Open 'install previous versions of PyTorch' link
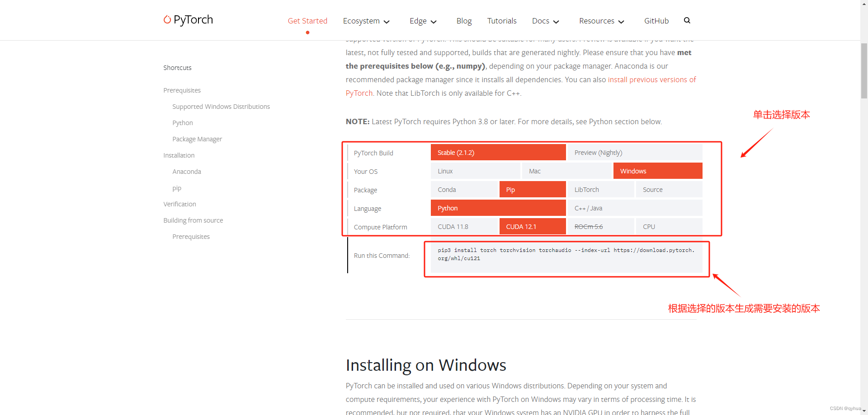This screenshot has width=868, height=415. coord(652,79)
